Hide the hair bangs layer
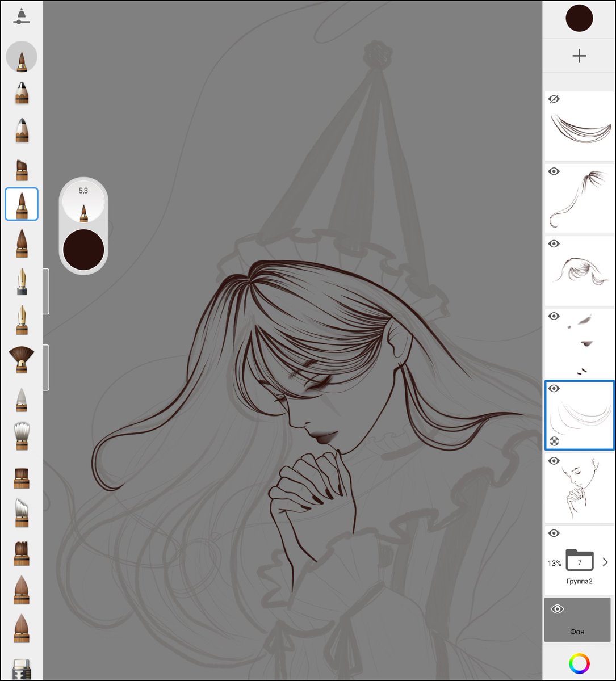This screenshot has width=616, height=681. (x=554, y=243)
